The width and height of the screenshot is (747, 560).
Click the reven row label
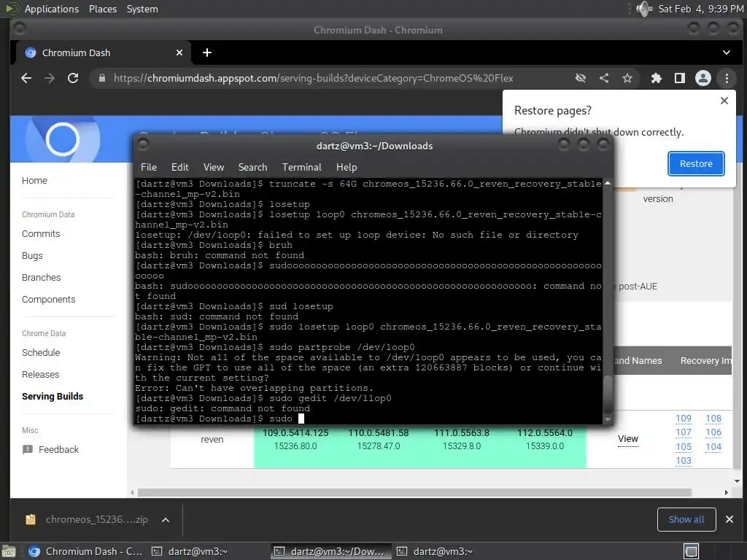pyautogui.click(x=212, y=440)
